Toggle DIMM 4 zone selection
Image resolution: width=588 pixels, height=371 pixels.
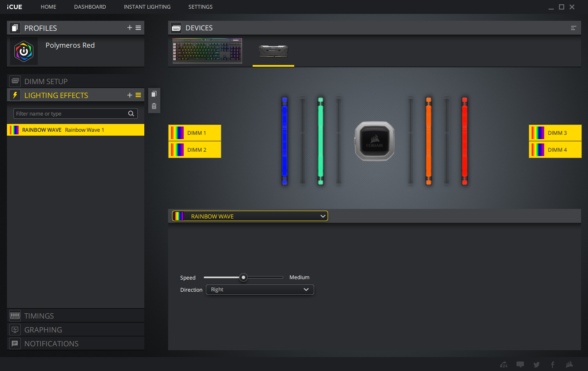point(555,150)
